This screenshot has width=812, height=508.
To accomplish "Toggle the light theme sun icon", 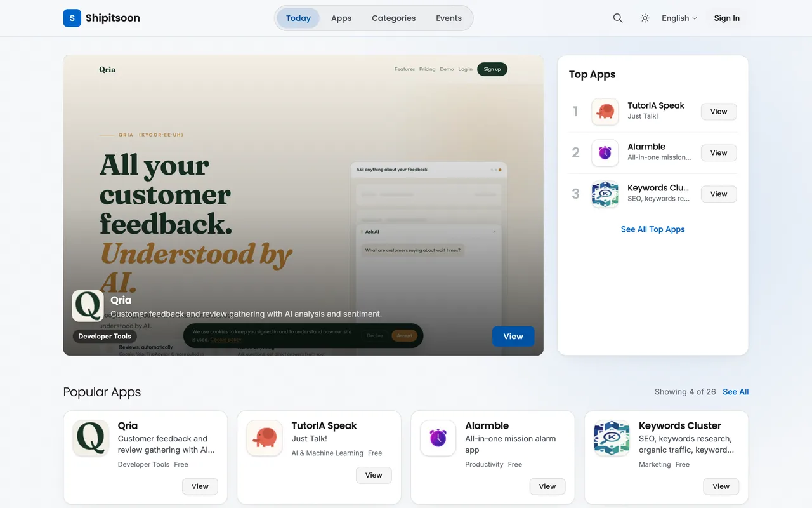I will (645, 18).
